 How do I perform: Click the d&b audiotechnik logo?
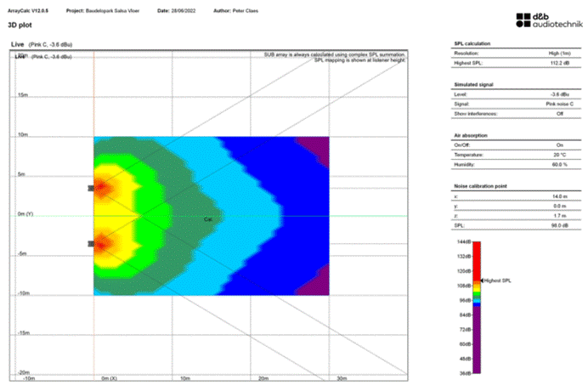[x=549, y=20]
